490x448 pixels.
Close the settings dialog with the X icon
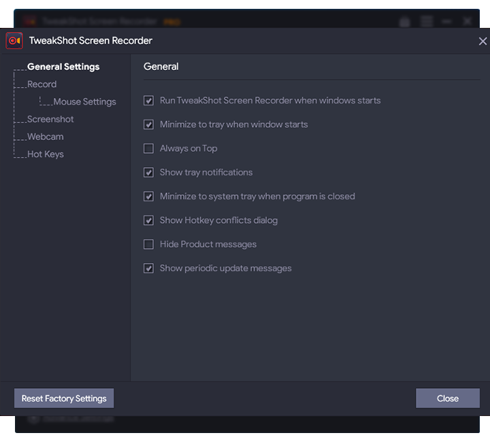[483, 41]
